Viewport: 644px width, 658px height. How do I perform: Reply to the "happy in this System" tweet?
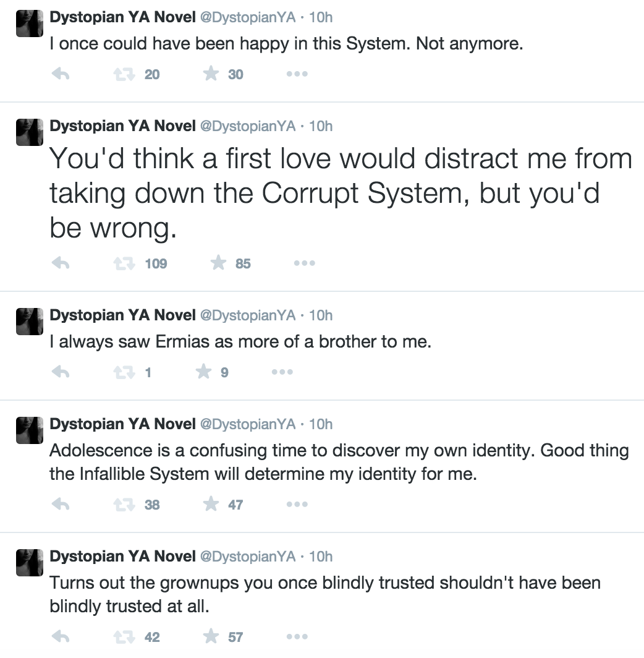click(x=60, y=74)
